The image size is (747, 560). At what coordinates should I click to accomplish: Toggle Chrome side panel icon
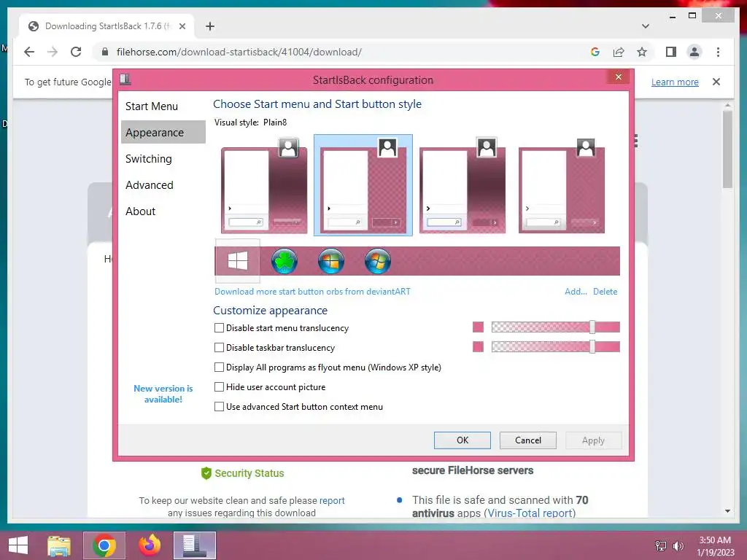tap(671, 52)
